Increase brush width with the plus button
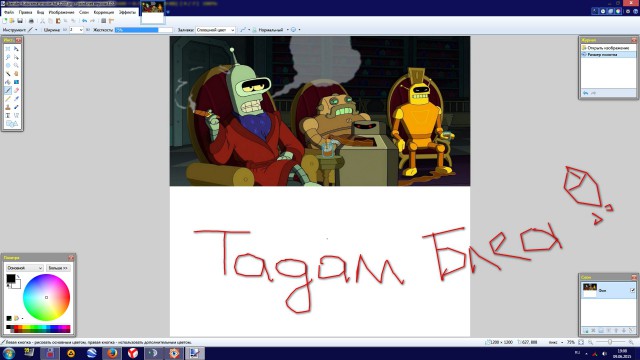Viewport: 640px width, 360px height. click(88, 30)
